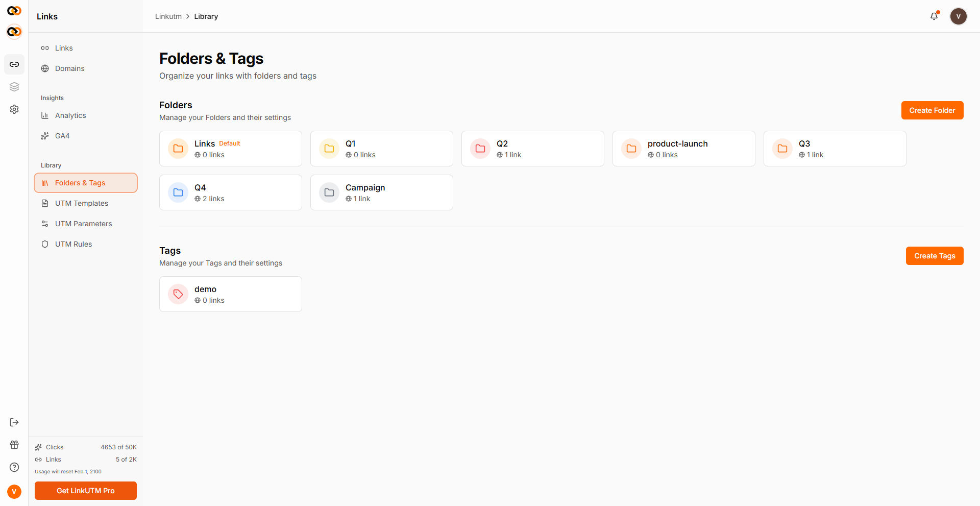
Task: Click the Q2 red folder icon
Action: click(x=480, y=149)
